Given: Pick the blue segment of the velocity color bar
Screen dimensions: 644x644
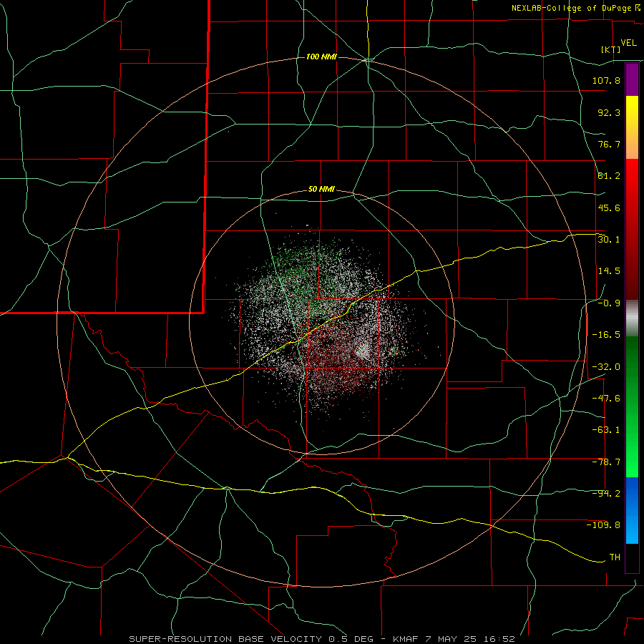Looking at the screenshot, I should click(x=632, y=510).
